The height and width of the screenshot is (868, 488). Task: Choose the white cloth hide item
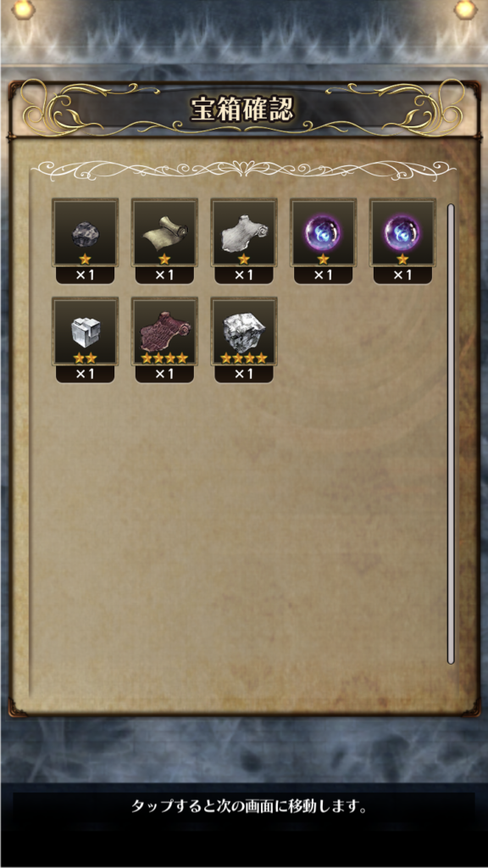coord(244,233)
